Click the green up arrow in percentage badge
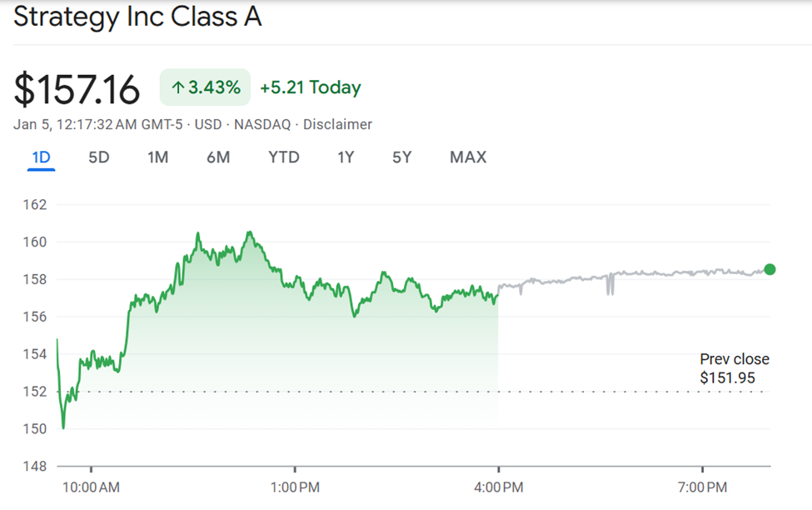 [180, 87]
